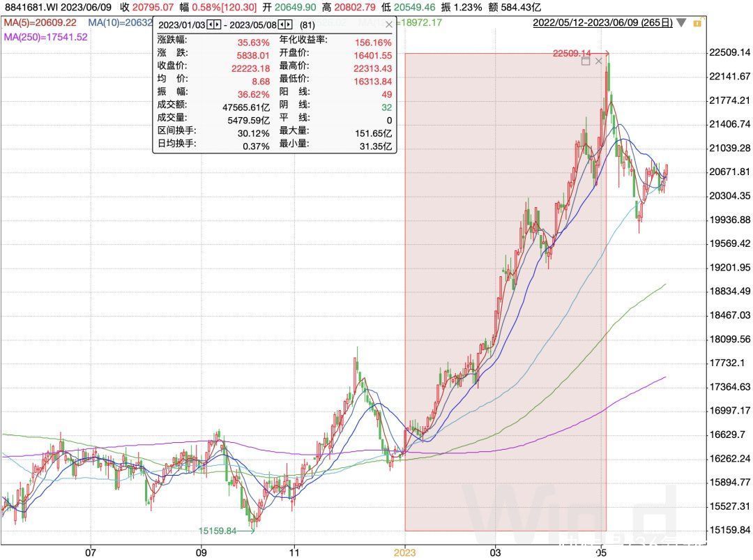This screenshot has width=753, height=560.
Task: Step the start date 2023/01/03 backward
Action: 211,25
